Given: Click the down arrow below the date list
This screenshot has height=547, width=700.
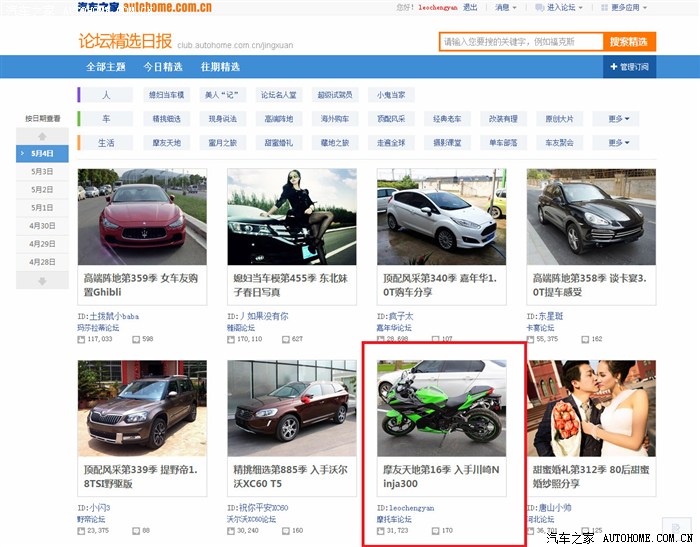Looking at the screenshot, I should click(x=42, y=280).
